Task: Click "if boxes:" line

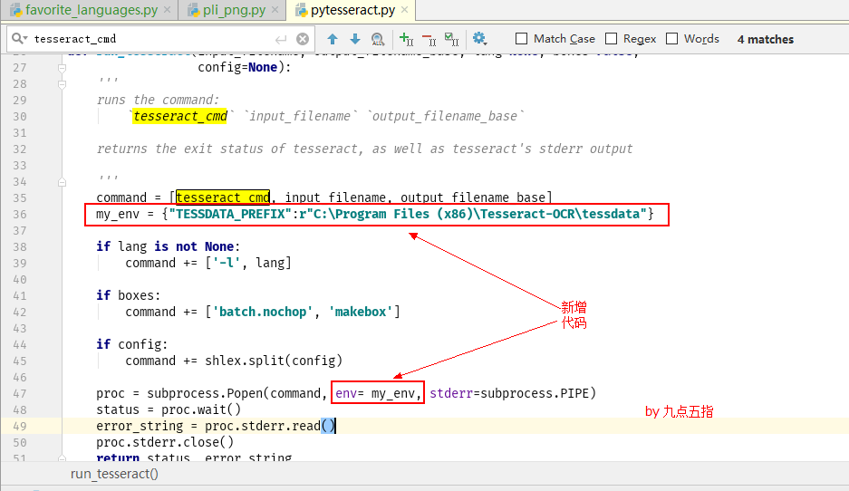Action: pyautogui.click(x=128, y=296)
